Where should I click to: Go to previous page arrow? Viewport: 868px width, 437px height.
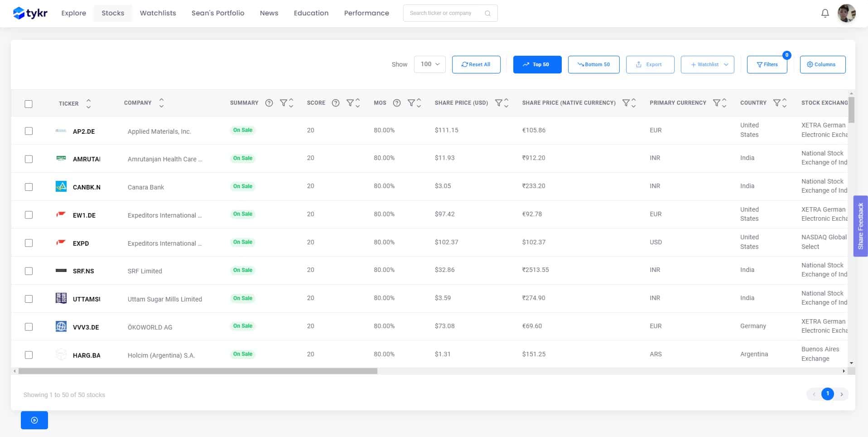tap(814, 394)
